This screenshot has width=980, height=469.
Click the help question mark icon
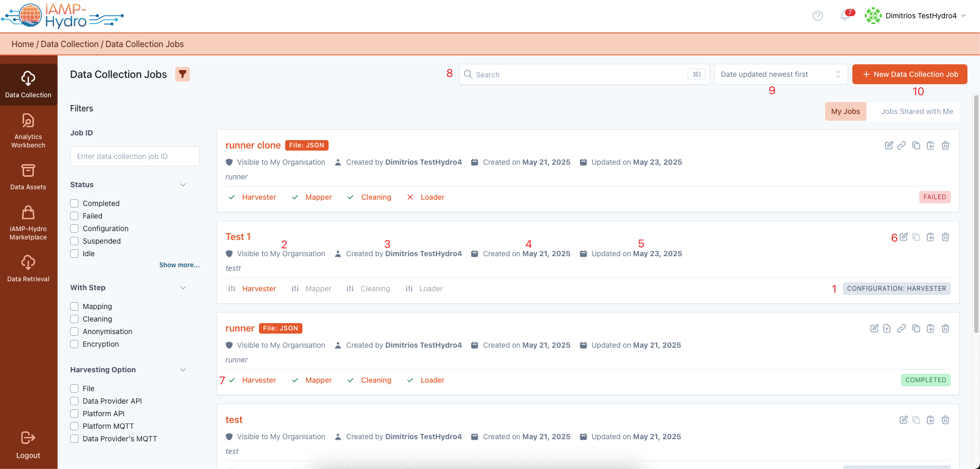[817, 16]
